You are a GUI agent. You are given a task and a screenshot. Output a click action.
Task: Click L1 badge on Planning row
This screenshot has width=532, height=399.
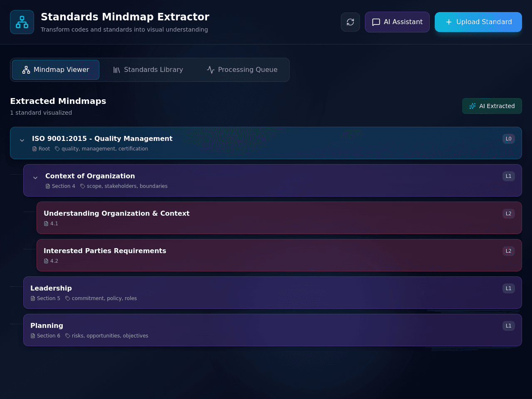(509, 326)
